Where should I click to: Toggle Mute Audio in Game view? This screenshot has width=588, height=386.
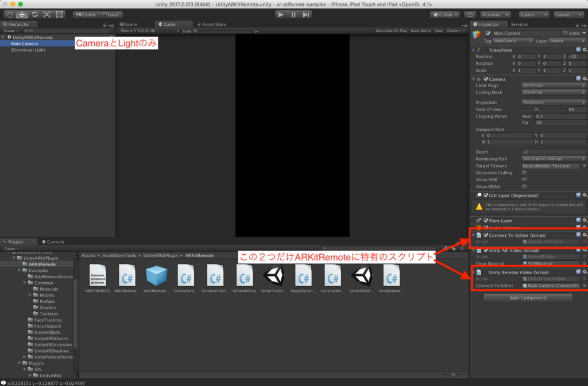coord(420,31)
